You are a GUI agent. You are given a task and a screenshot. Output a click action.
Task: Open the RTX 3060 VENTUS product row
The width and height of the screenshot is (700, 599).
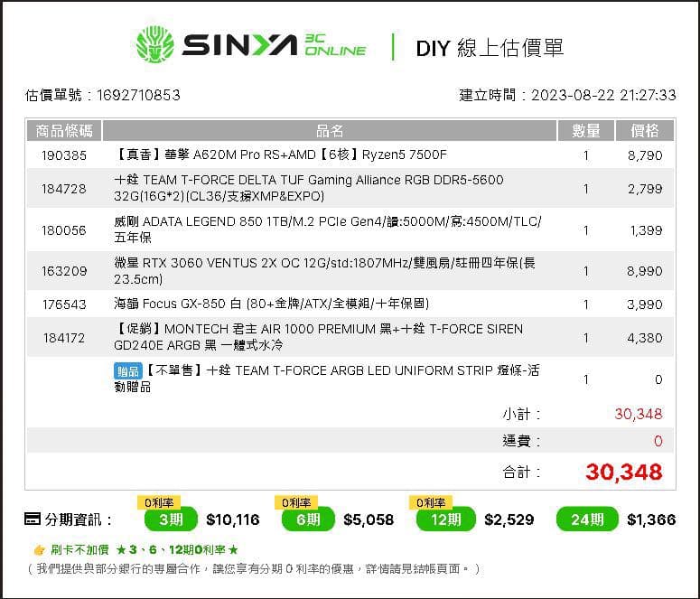pyautogui.click(x=325, y=271)
